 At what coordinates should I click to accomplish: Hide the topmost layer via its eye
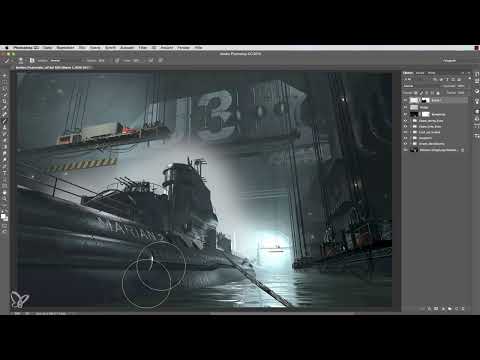click(405, 100)
